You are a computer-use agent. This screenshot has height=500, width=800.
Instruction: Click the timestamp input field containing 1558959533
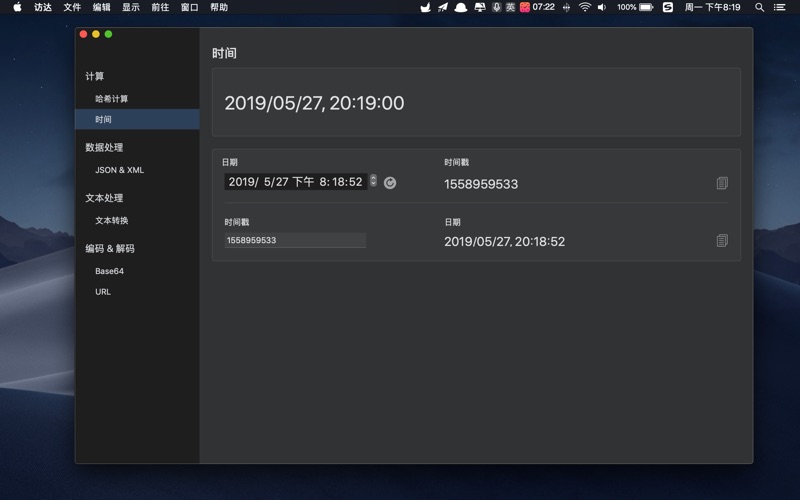[295, 240]
